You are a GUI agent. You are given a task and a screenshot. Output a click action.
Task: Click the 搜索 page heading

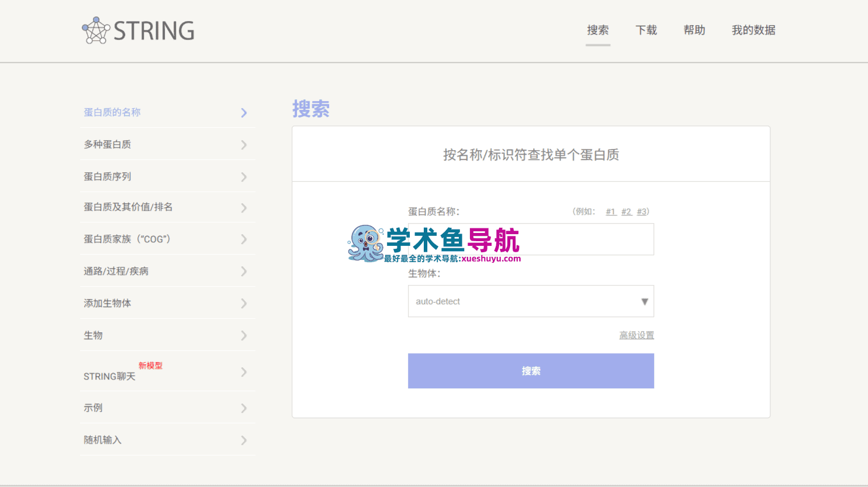point(311,109)
